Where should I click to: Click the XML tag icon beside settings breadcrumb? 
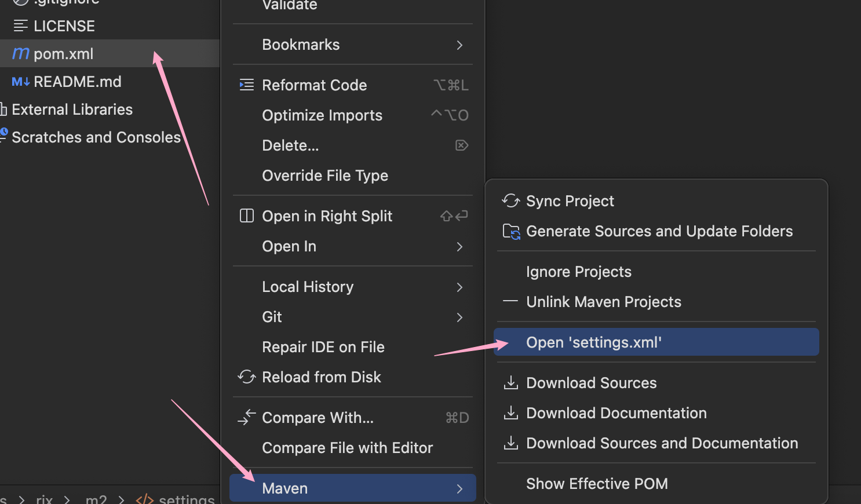pyautogui.click(x=144, y=499)
